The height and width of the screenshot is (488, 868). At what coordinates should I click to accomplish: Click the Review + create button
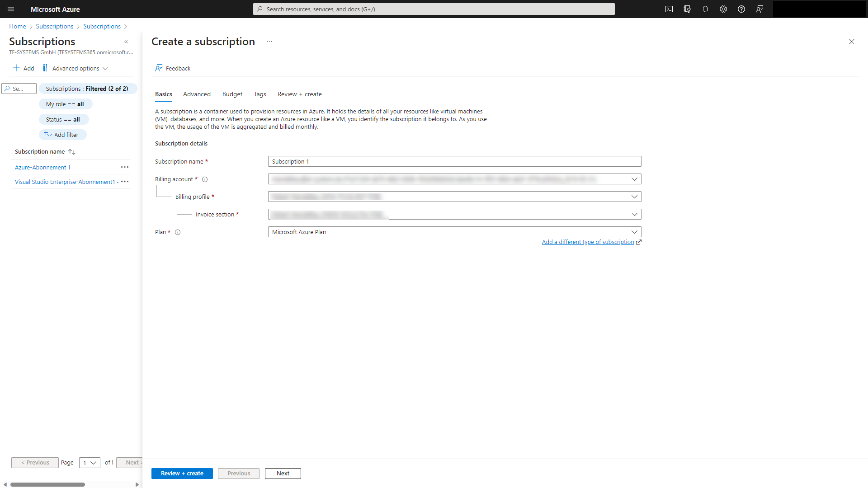click(x=182, y=473)
